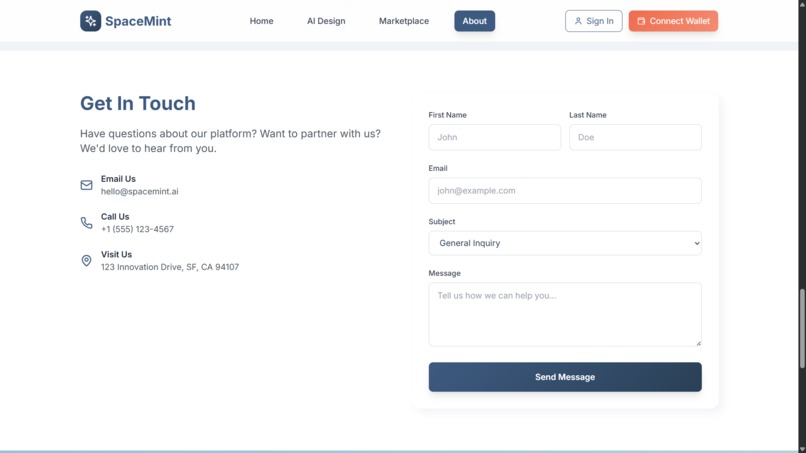806x453 pixels.
Task: Click the Subject field label
Action: [442, 222]
